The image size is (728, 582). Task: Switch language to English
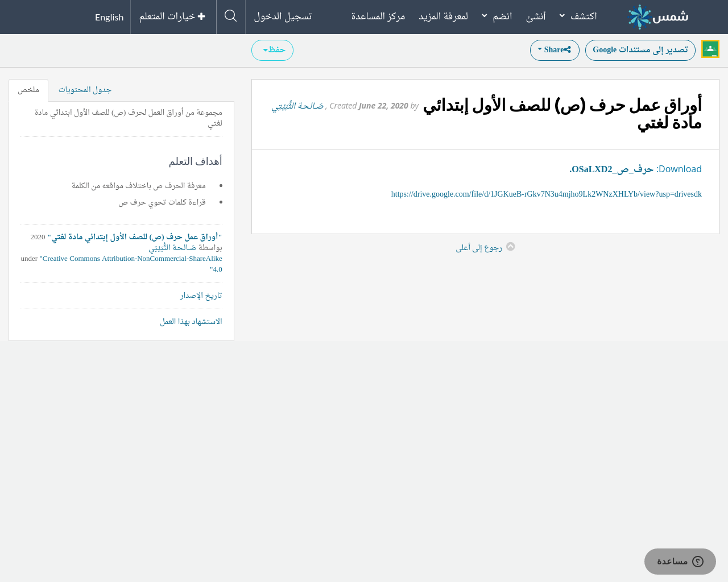pyautogui.click(x=109, y=17)
